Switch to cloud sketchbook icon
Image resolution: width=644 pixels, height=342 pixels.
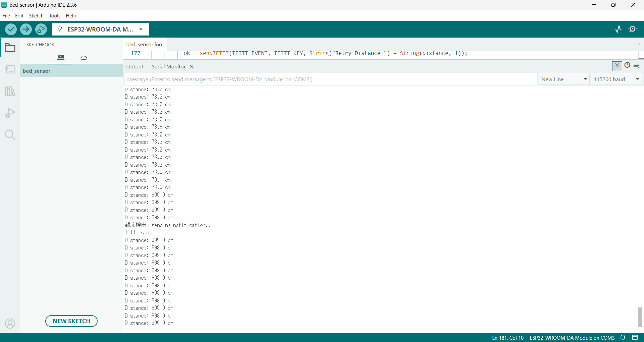pyautogui.click(x=84, y=58)
